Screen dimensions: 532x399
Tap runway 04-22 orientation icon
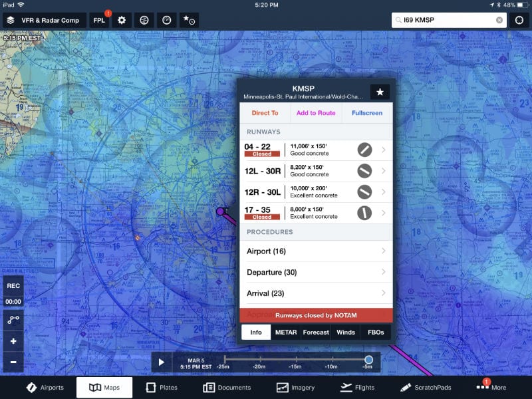pyautogui.click(x=364, y=150)
